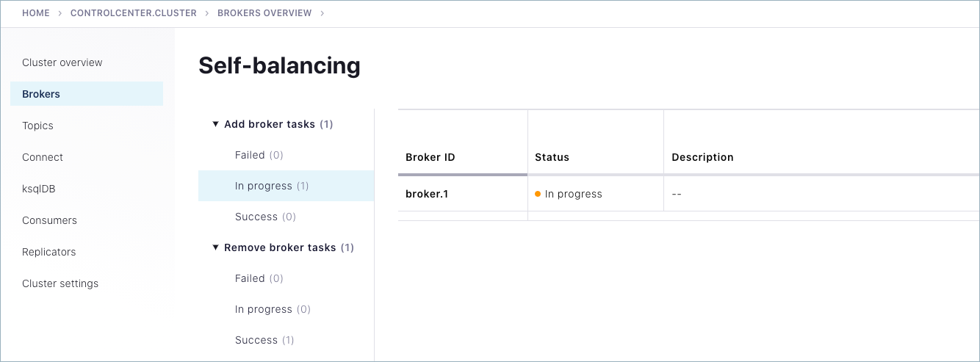Screen dimensions: 980x362
Task: Show Success under Remove broker tasks
Action: 264,340
